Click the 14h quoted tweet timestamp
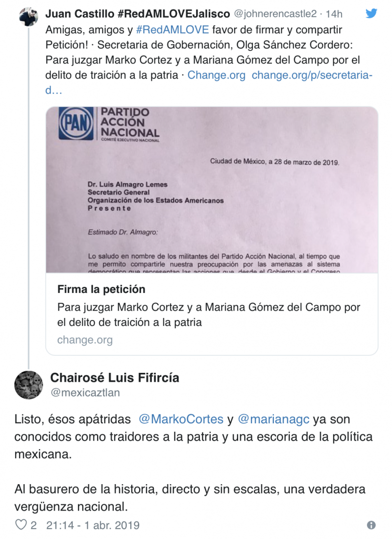Screen dimensions: 392x539 334,14
